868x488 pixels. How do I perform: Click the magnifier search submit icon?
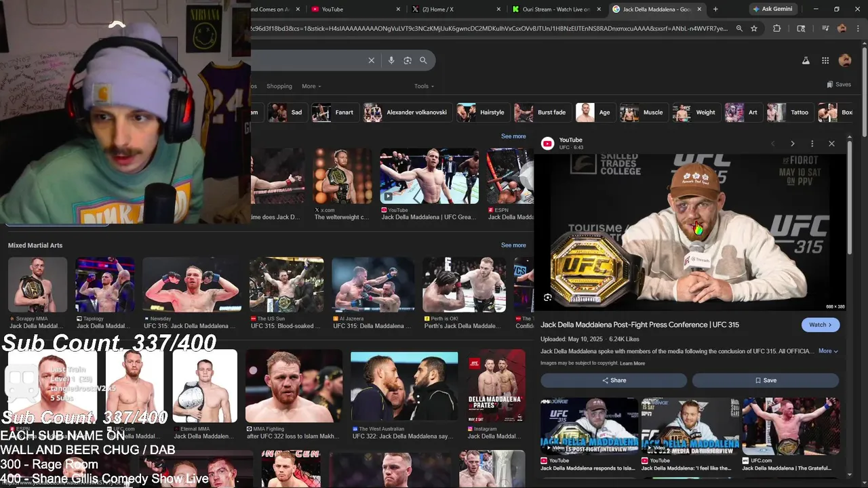pyautogui.click(x=423, y=60)
